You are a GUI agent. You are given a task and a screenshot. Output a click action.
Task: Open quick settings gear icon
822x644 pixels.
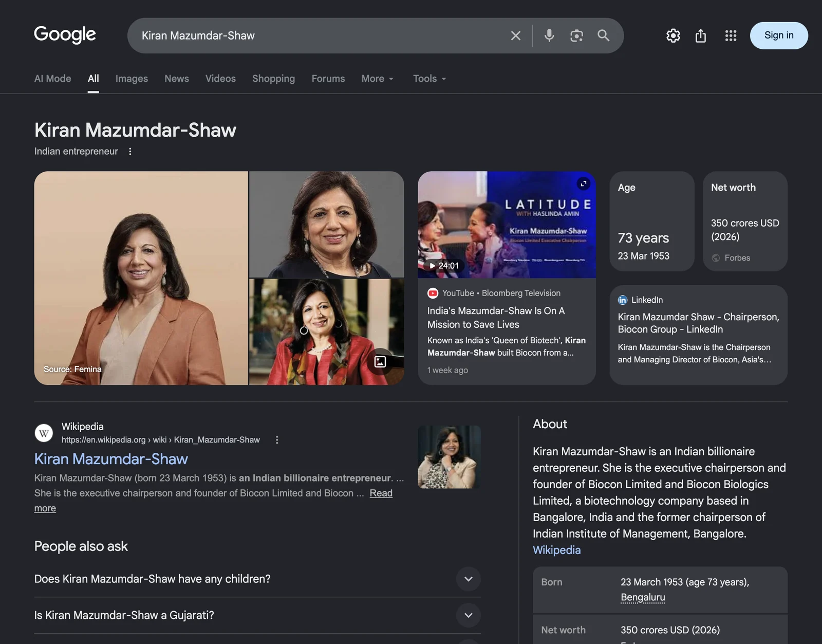coord(673,35)
